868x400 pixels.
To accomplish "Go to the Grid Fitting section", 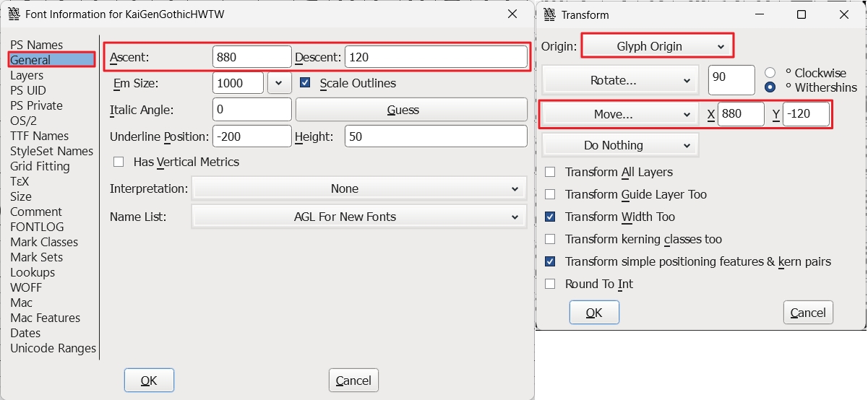I will [40, 166].
